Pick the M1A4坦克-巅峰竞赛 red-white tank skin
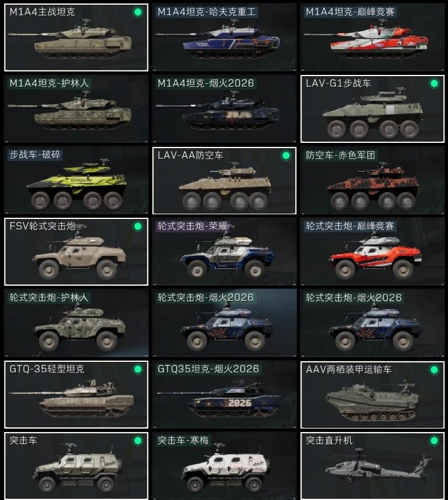The width and height of the screenshot is (448, 500). 372,37
